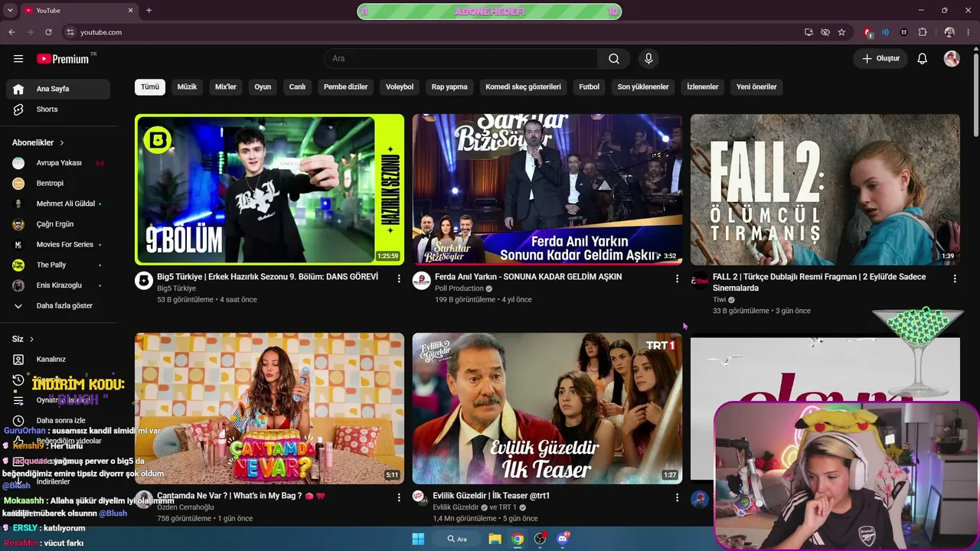
Task: Open the YouTube notifications bell
Action: coord(923,59)
